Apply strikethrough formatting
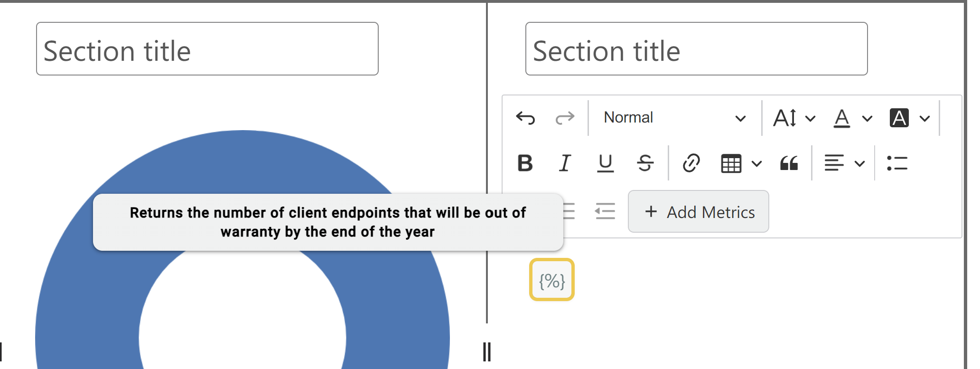Viewport: 980px width, 369px height. click(645, 163)
